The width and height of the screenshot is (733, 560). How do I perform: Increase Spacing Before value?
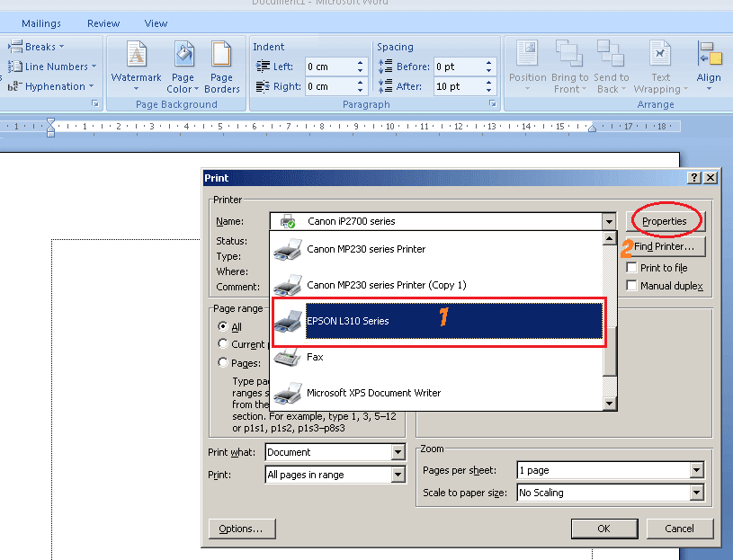pyautogui.click(x=488, y=63)
